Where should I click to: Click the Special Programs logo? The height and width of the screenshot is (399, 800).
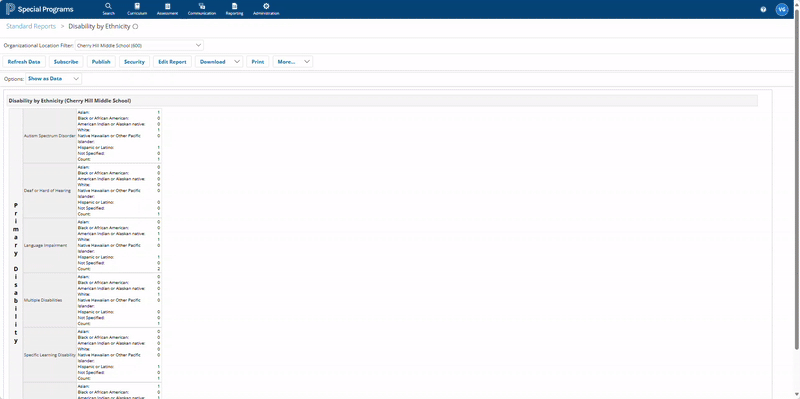(x=39, y=9)
